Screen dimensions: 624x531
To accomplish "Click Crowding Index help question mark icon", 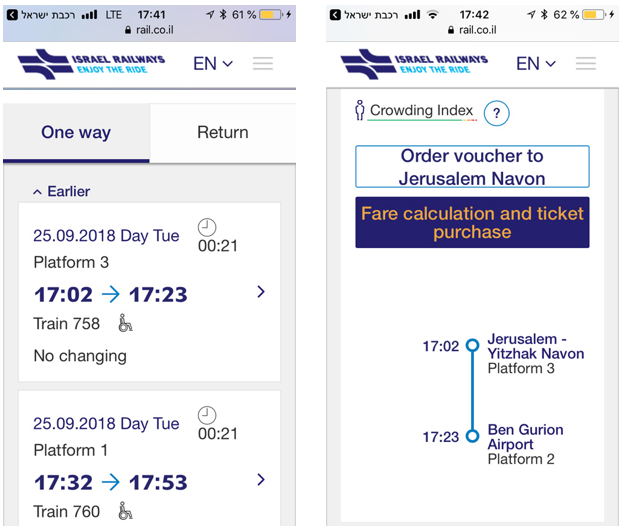I will tap(497, 113).
